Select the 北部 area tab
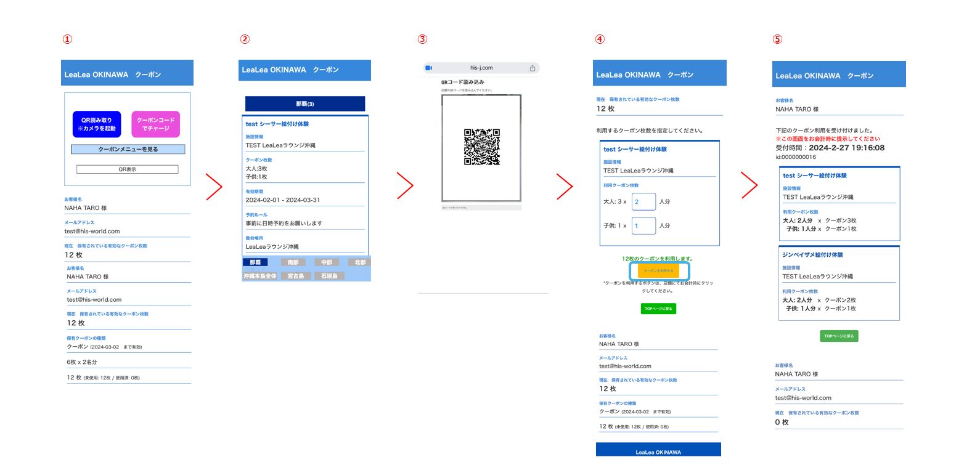The width and height of the screenshot is (980, 465). pyautogui.click(x=360, y=262)
